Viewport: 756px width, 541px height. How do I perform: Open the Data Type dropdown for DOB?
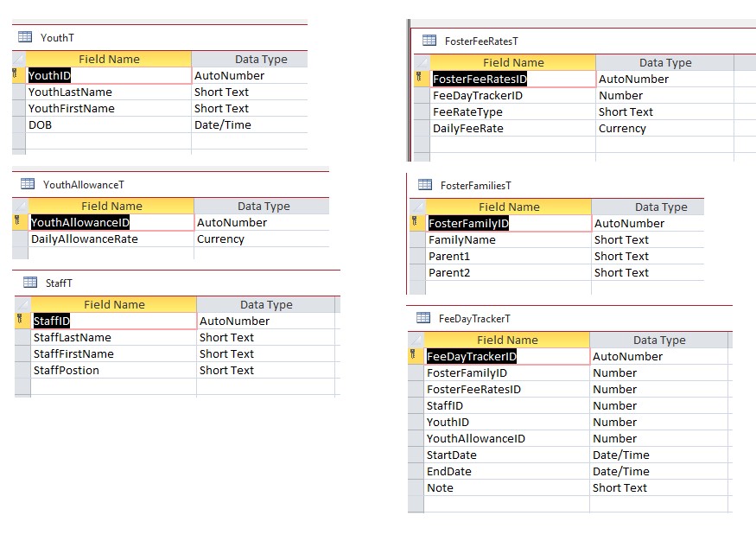[296, 124]
